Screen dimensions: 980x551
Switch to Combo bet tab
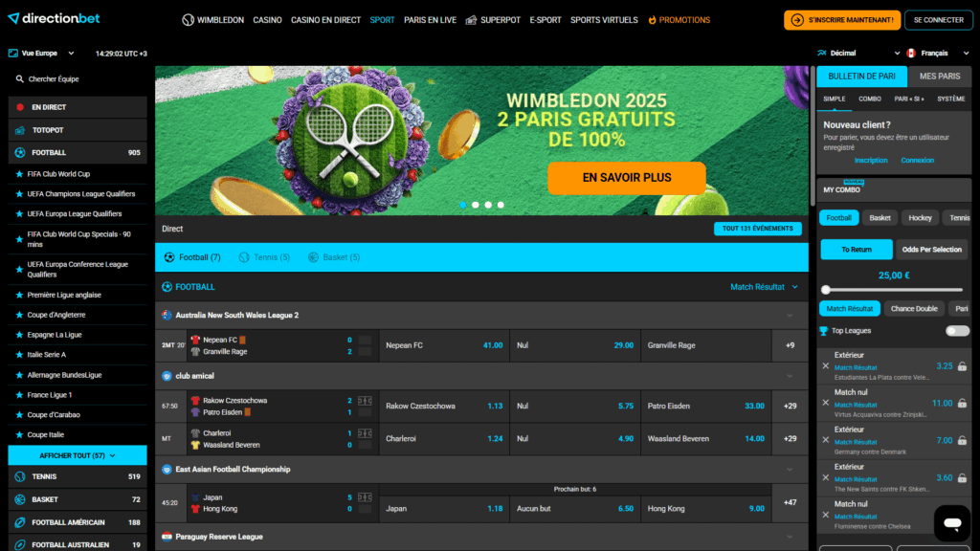[x=869, y=99]
